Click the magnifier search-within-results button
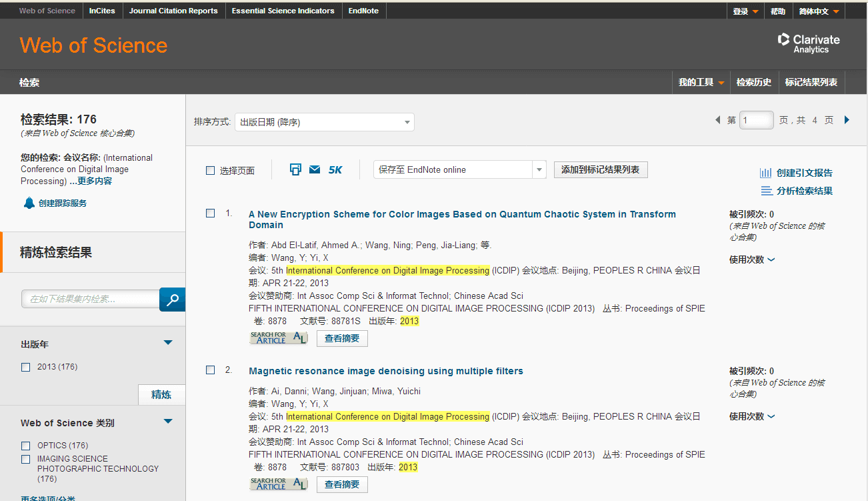The image size is (868, 501). (x=173, y=300)
